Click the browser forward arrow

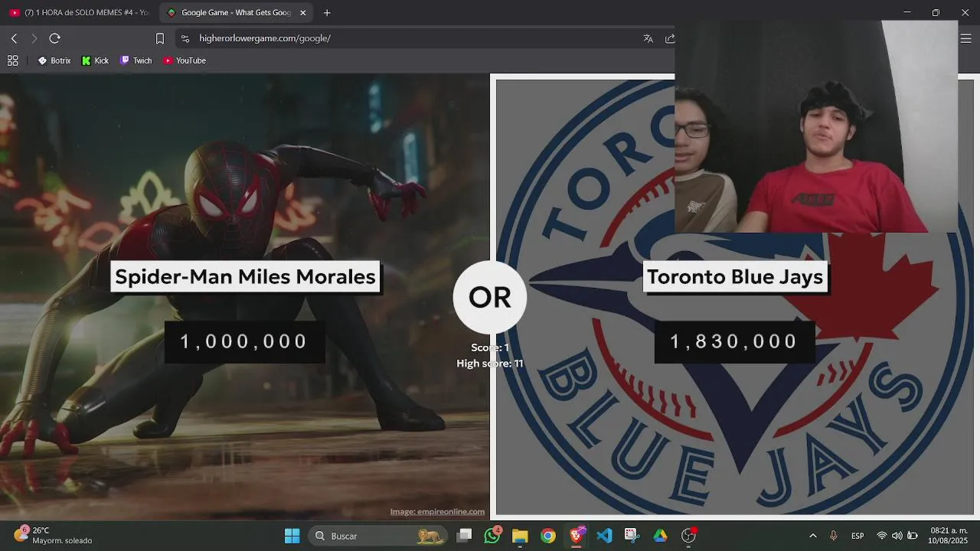tap(34, 38)
